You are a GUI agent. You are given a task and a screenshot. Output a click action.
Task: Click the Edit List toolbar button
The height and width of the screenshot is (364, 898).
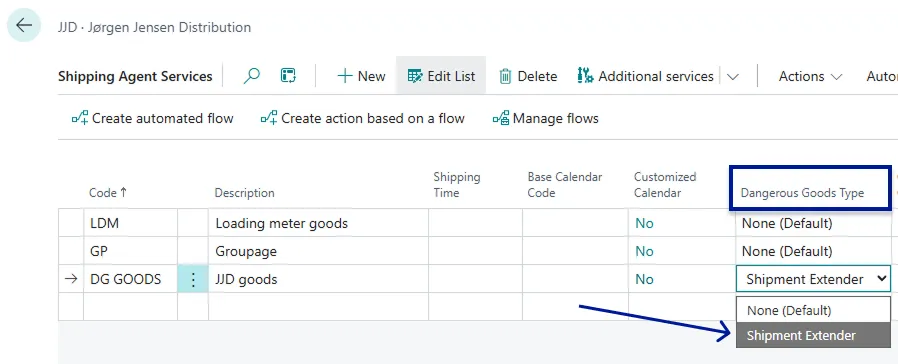pos(441,76)
